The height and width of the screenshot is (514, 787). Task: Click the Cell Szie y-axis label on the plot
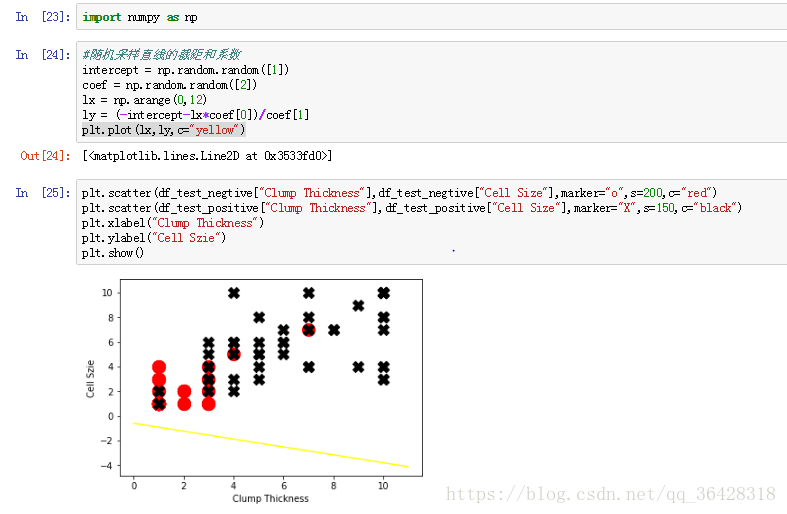[90, 379]
